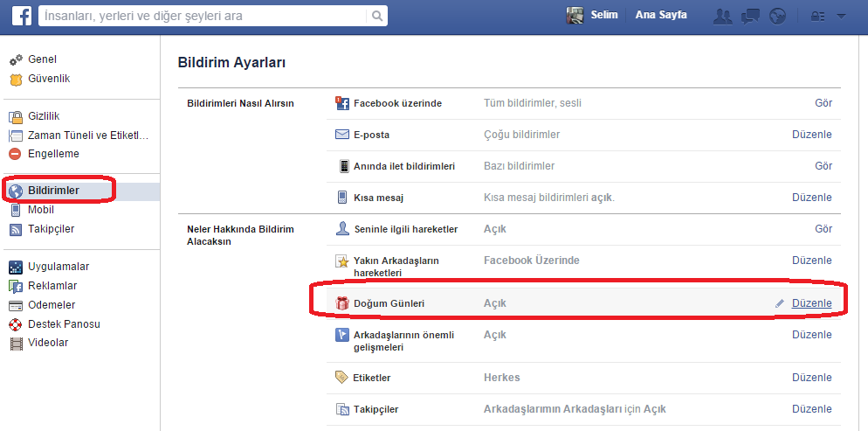Screen dimensions: 868x431
Task: Click Düzenle for Takipçiler row
Action: point(811,409)
